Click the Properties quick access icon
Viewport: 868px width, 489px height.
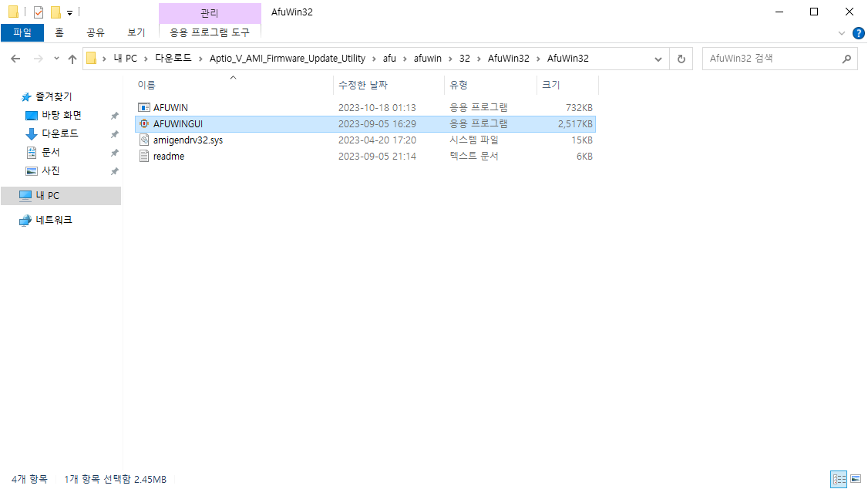pyautogui.click(x=39, y=12)
